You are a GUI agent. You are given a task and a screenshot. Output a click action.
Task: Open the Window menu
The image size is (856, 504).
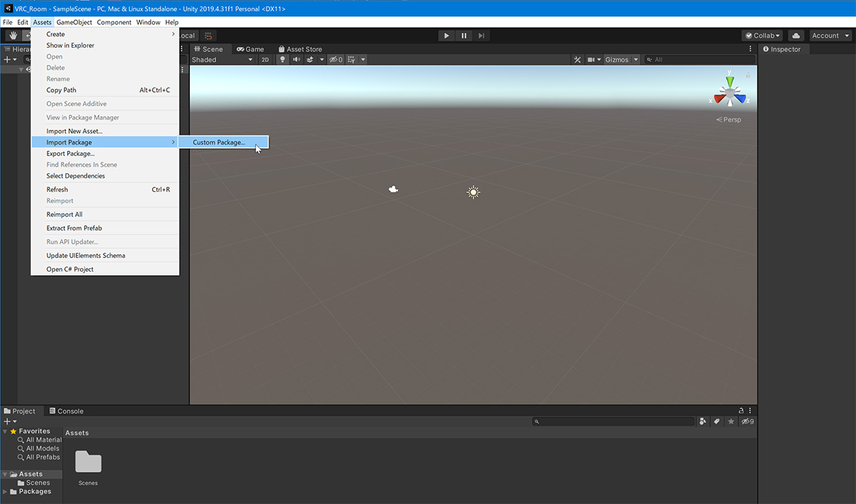click(x=148, y=22)
